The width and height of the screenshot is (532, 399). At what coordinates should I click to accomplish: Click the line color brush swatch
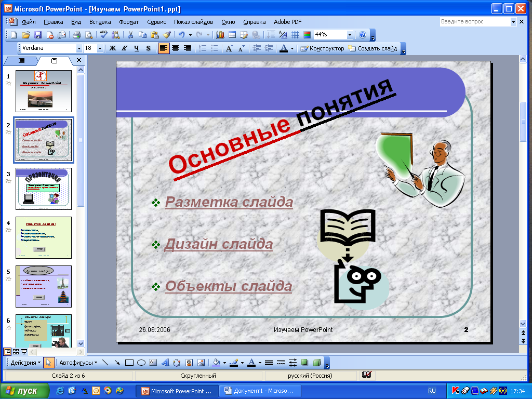point(234,363)
